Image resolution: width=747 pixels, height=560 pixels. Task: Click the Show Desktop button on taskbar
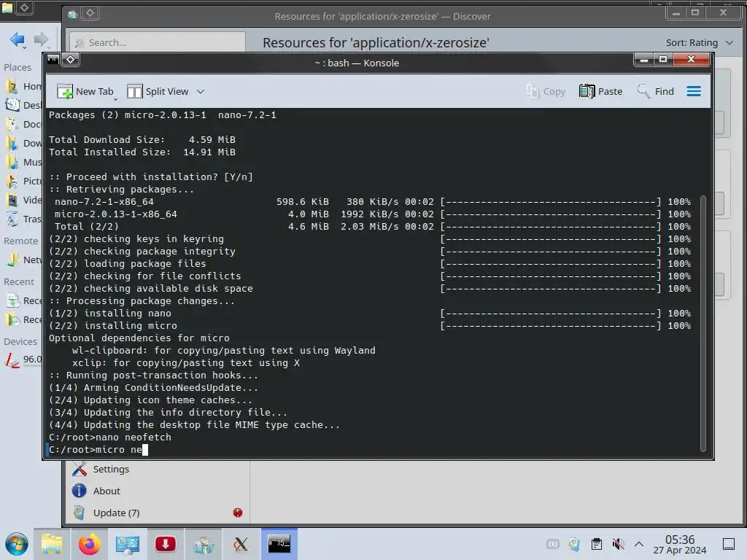click(729, 544)
